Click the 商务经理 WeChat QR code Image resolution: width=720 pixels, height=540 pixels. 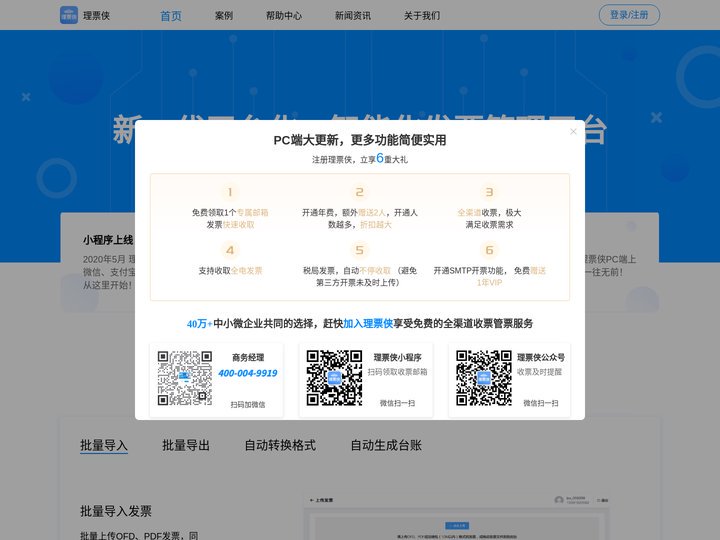pos(185,378)
